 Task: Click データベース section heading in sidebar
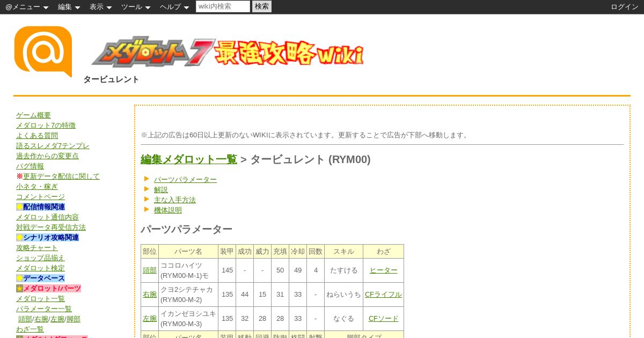pyautogui.click(x=44, y=278)
